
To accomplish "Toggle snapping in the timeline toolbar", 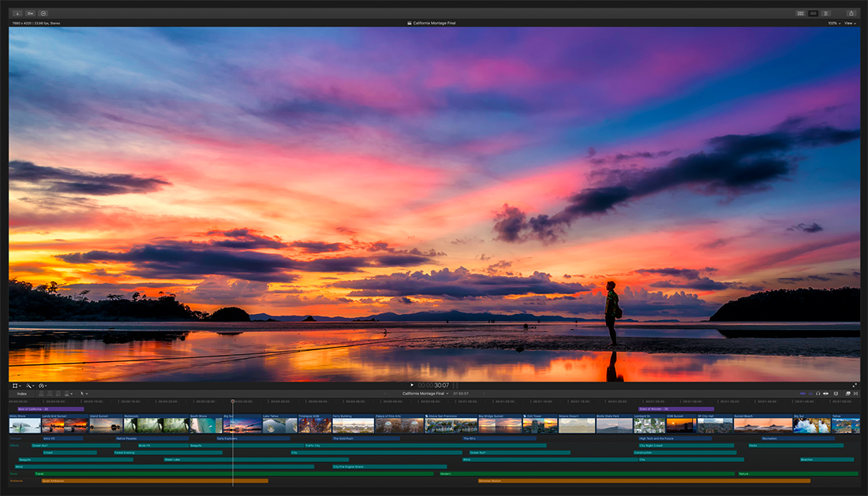I will click(825, 393).
